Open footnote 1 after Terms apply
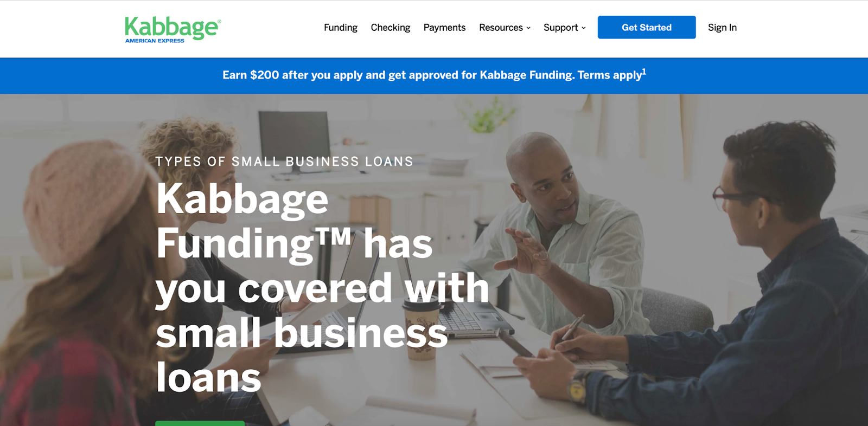The image size is (868, 426). [644, 71]
